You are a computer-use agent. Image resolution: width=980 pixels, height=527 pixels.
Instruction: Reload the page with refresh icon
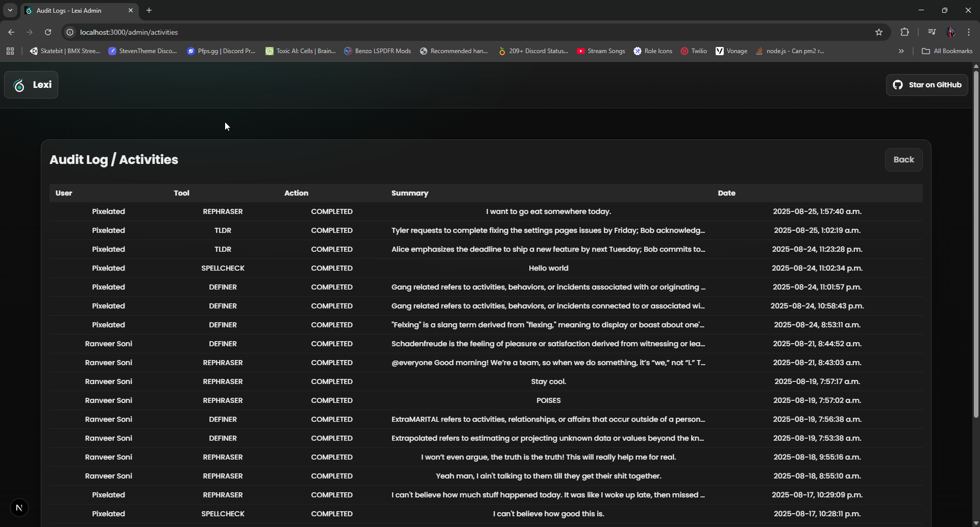(48, 32)
